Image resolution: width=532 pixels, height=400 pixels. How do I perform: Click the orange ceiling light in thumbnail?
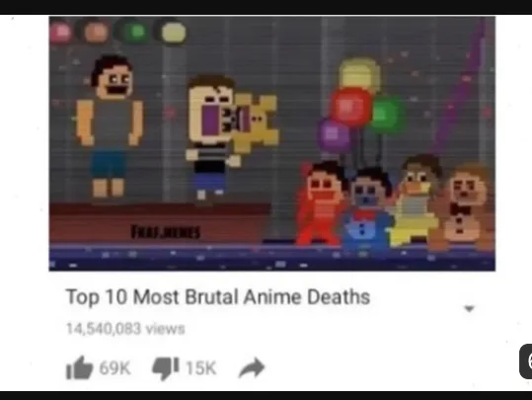(x=96, y=33)
